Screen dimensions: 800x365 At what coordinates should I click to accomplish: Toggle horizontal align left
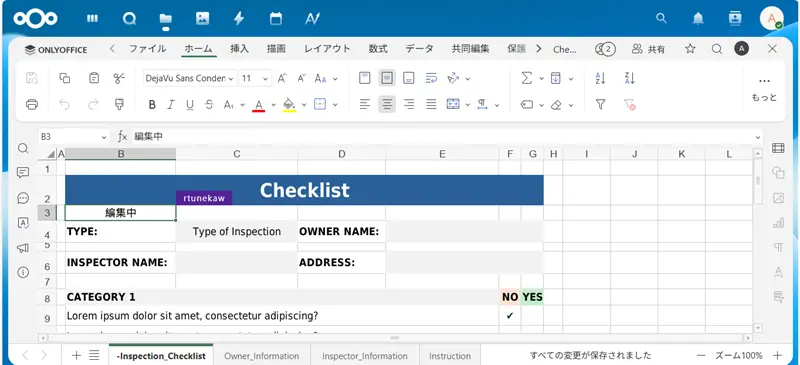click(x=364, y=105)
